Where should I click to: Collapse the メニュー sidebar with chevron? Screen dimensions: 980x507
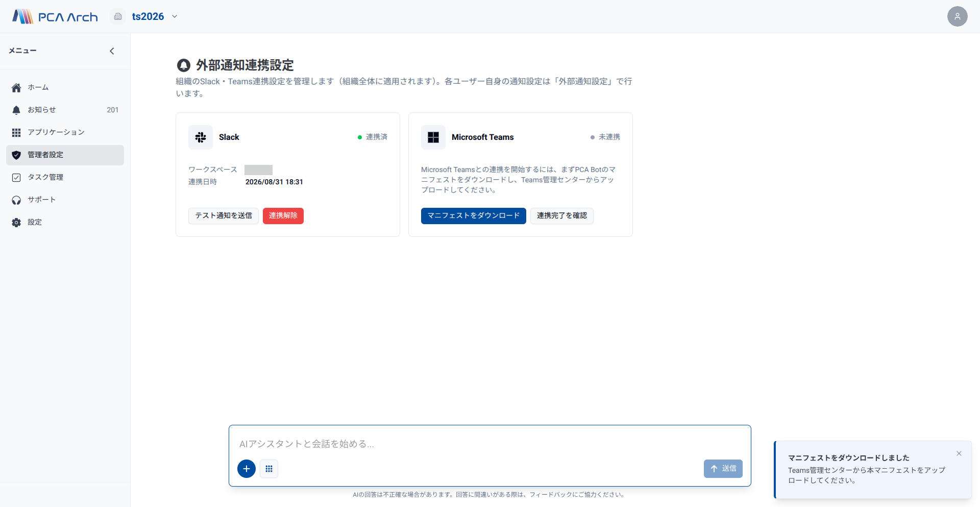pyautogui.click(x=112, y=51)
